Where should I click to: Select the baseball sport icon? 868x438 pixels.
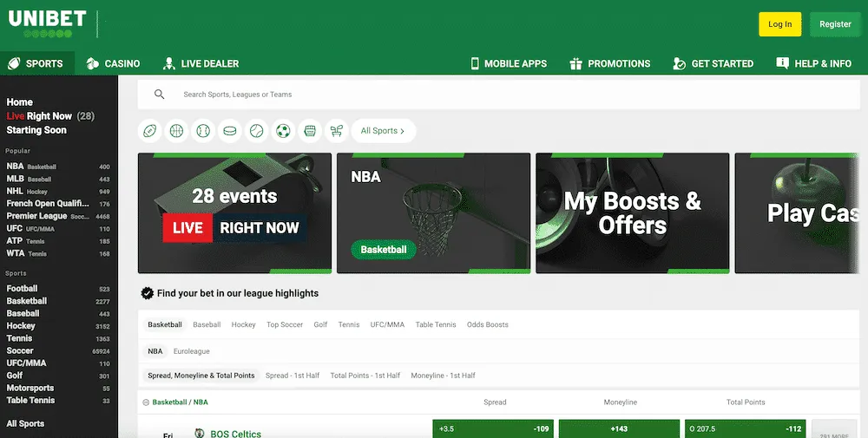click(203, 131)
